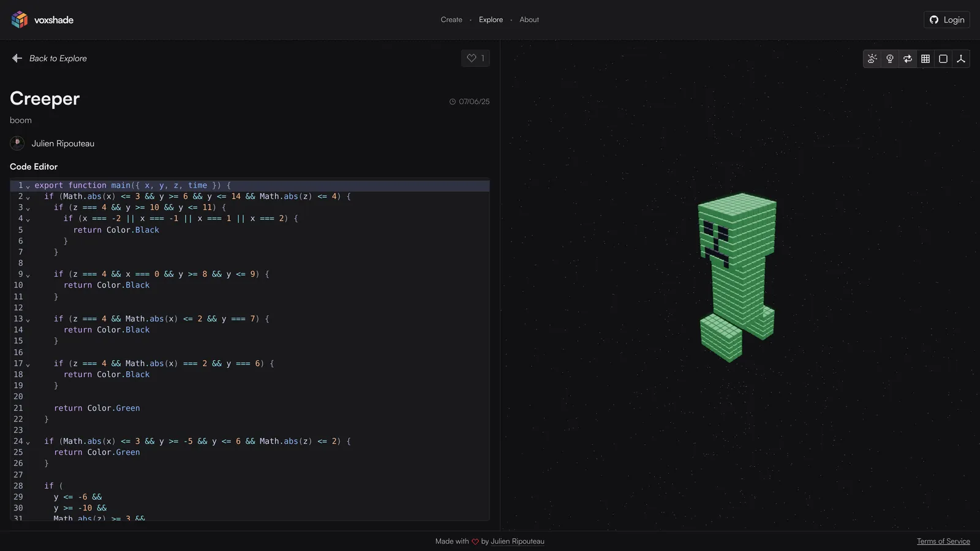Collapse the code fold arrow at line 4
The height and width of the screenshot is (551, 980).
(x=28, y=219)
